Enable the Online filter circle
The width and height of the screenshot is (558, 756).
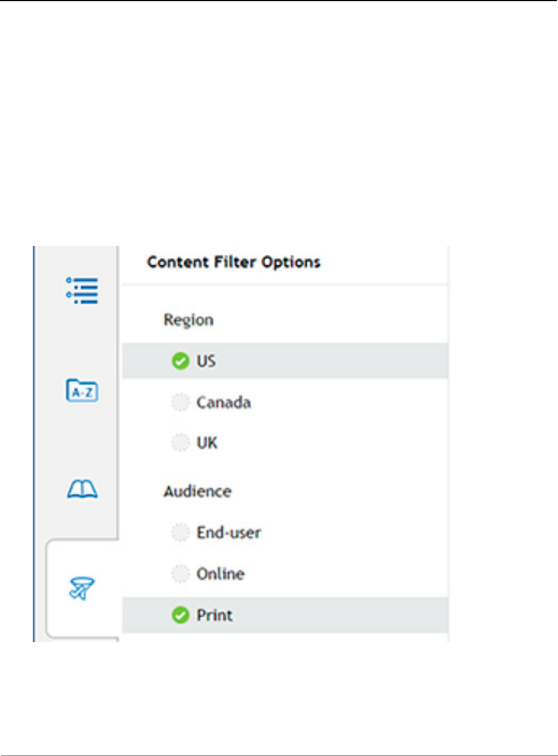point(180,574)
